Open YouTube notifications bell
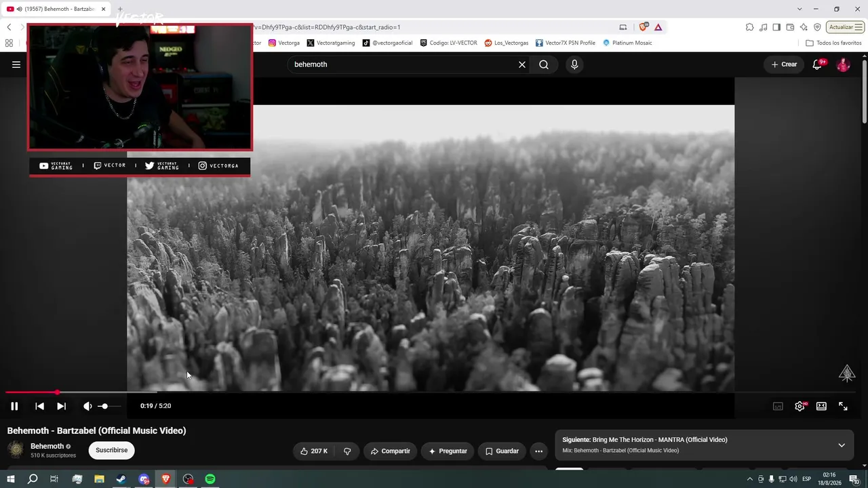This screenshot has height=488, width=868. point(818,64)
